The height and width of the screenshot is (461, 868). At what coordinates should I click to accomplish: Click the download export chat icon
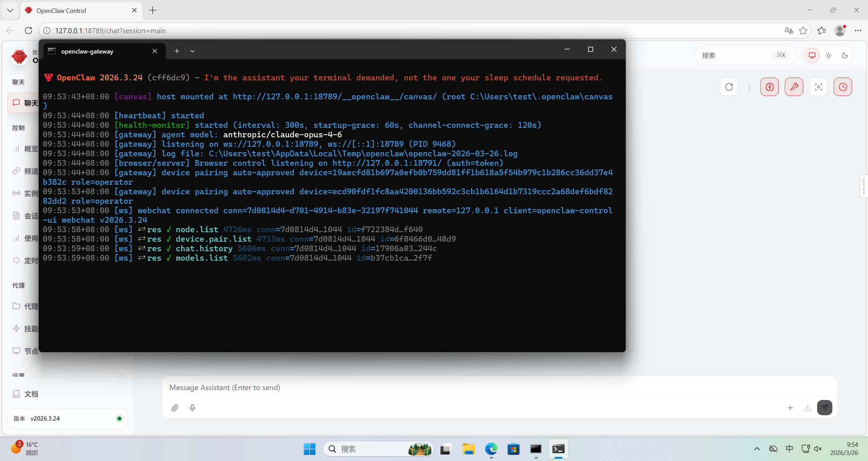(808, 408)
